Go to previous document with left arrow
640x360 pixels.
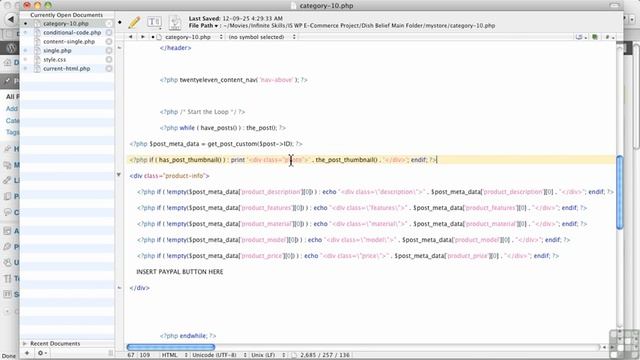coord(131,37)
